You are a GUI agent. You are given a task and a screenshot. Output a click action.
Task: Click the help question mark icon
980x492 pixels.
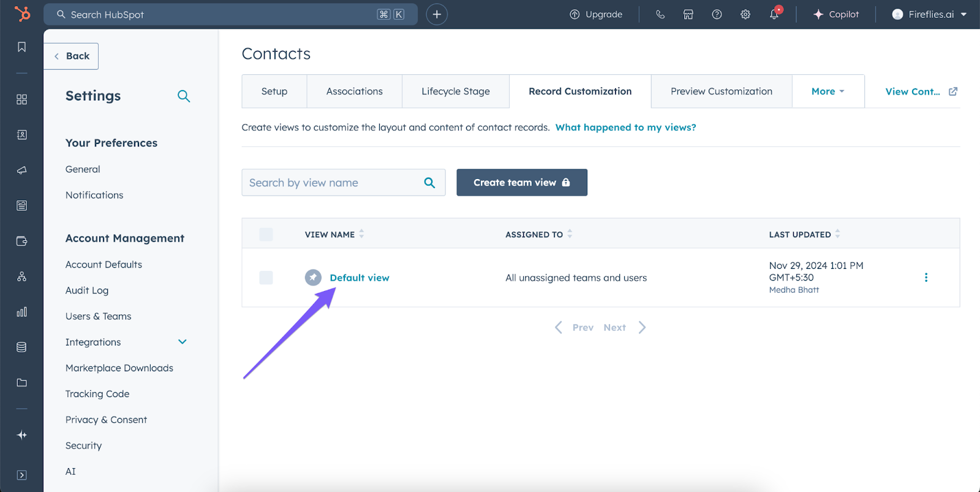pyautogui.click(x=717, y=15)
